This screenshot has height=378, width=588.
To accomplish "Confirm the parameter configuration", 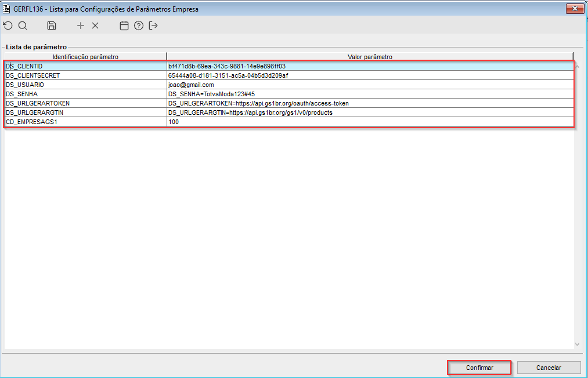I will [479, 368].
